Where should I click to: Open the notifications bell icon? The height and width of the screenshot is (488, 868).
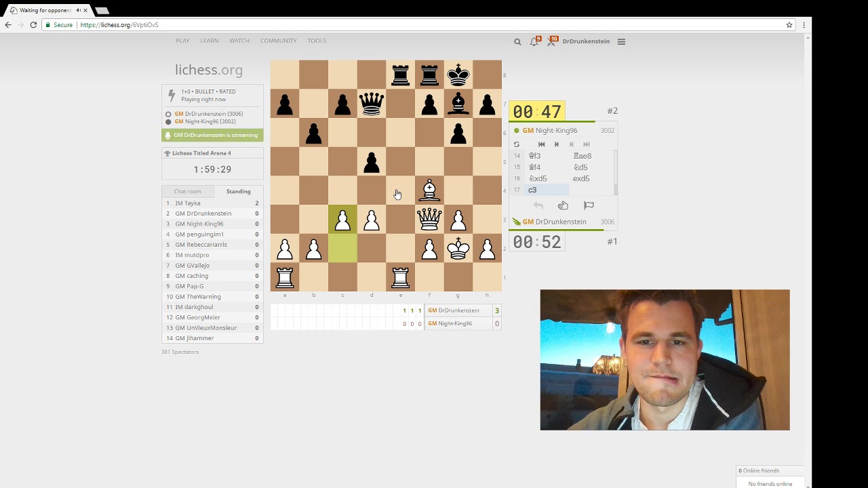(x=534, y=41)
